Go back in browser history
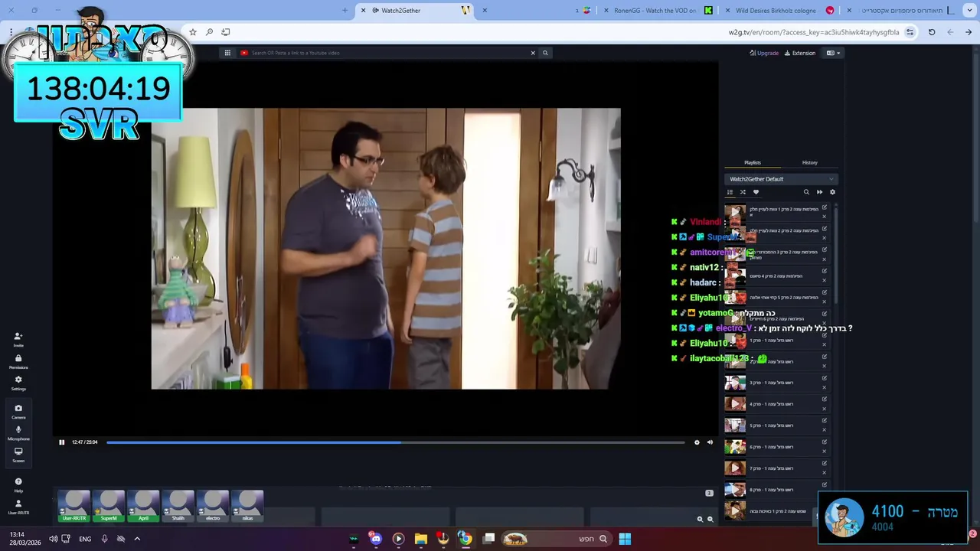The image size is (980, 551). pyautogui.click(x=969, y=32)
